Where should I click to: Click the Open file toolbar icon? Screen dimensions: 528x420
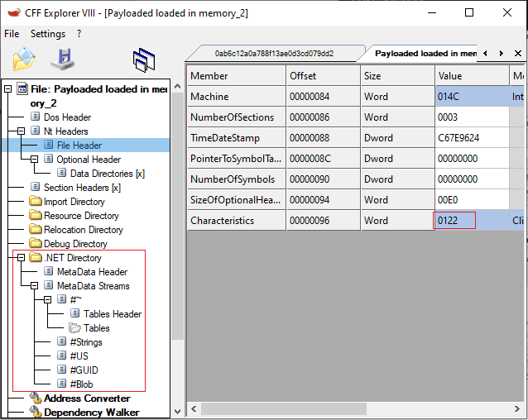tap(24, 60)
